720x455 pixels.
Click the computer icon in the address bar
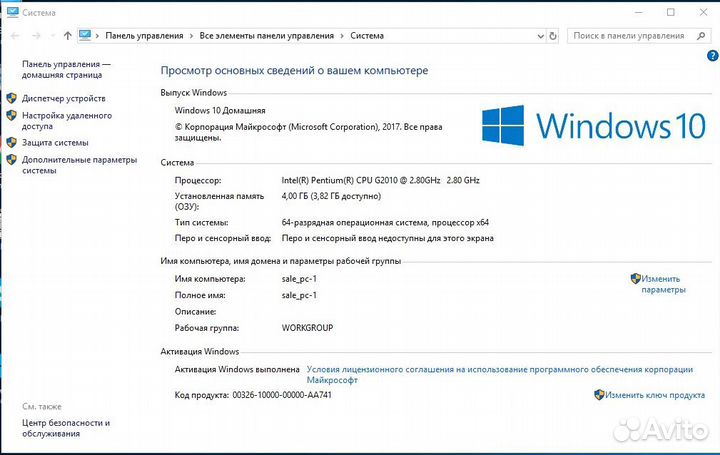pyautogui.click(x=85, y=35)
